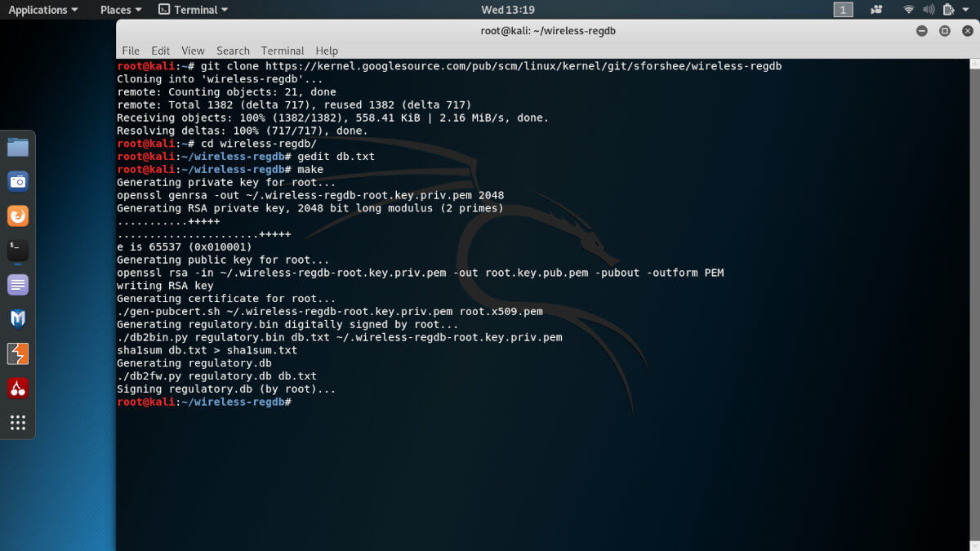This screenshot has width=980, height=551.
Task: Launch the screenshot camera app from dock
Action: click(x=18, y=181)
